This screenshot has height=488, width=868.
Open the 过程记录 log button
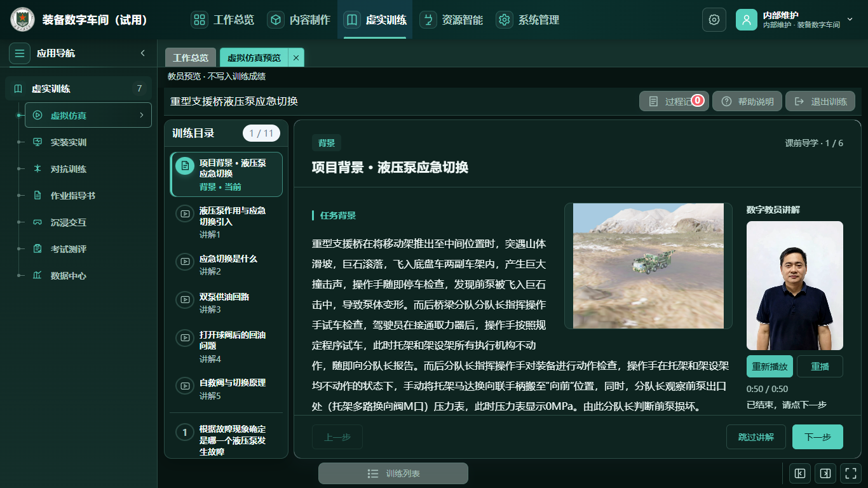point(674,101)
